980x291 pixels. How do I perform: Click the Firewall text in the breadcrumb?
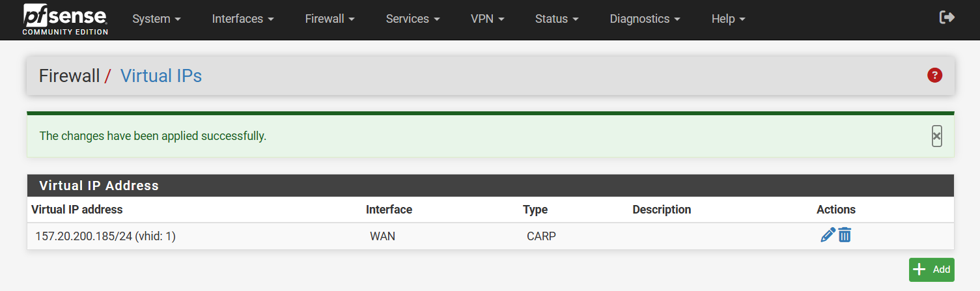point(69,76)
